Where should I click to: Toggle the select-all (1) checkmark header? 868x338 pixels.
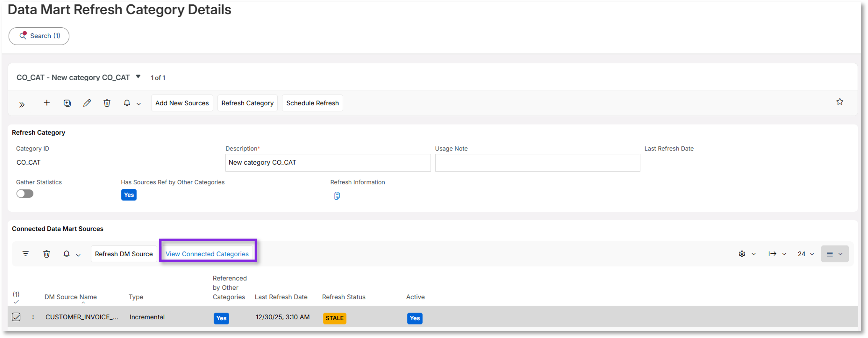tap(16, 298)
